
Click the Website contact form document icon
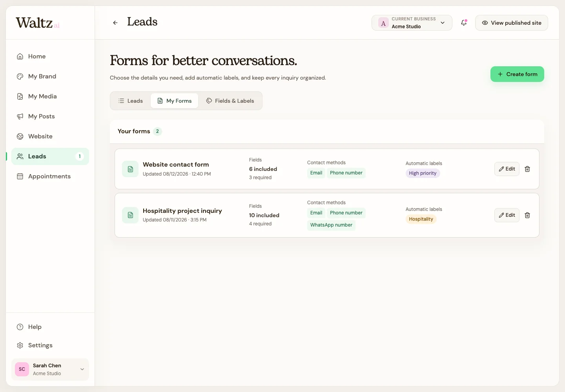click(x=130, y=169)
